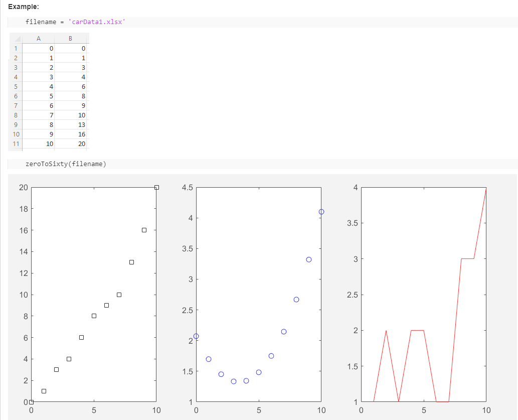Click column A cell with value 0 in row 1
The width and height of the screenshot is (518, 420).
coord(38,48)
